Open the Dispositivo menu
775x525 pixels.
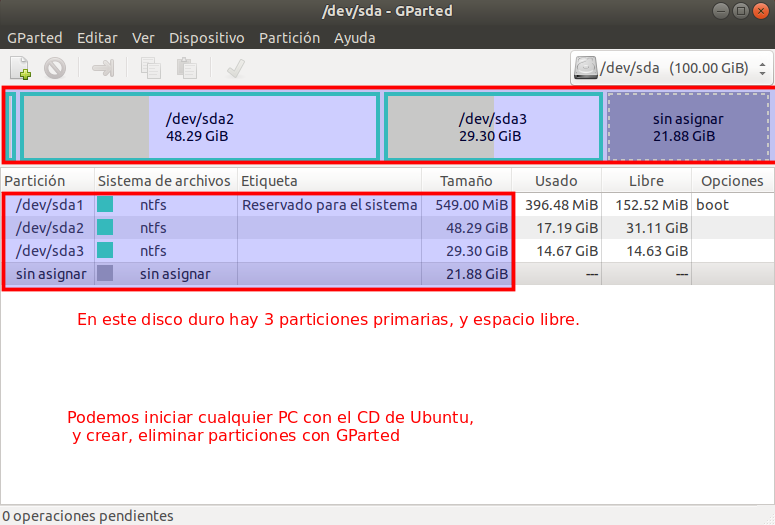coord(207,38)
